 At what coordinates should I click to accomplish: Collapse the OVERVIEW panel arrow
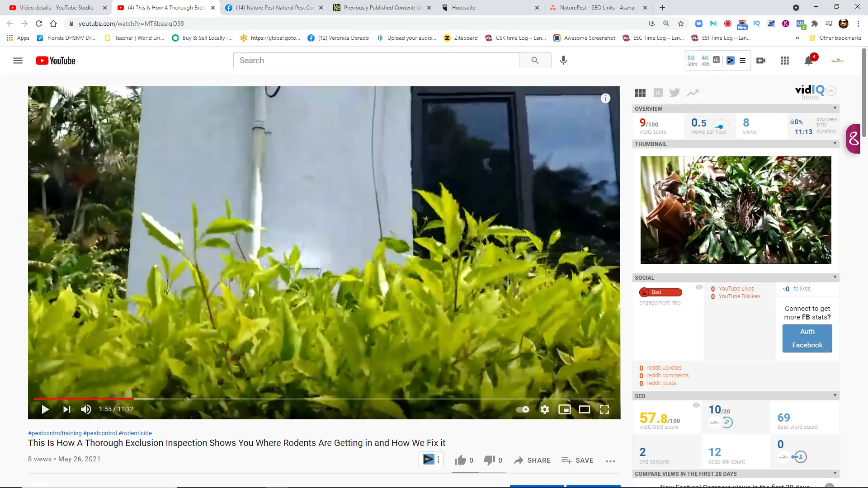pyautogui.click(x=835, y=108)
